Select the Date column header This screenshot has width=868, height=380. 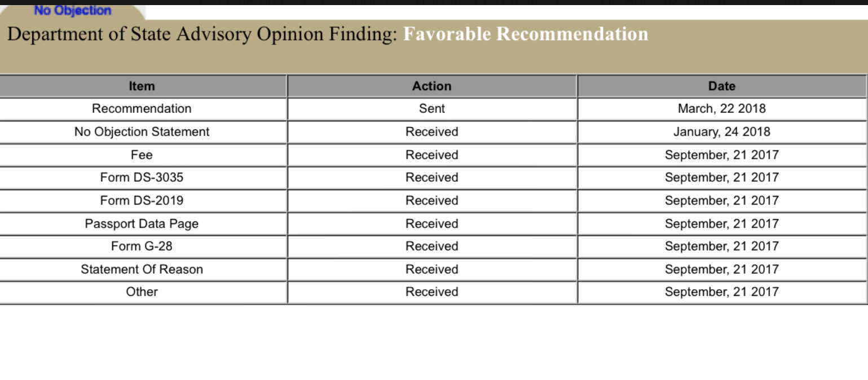point(721,86)
